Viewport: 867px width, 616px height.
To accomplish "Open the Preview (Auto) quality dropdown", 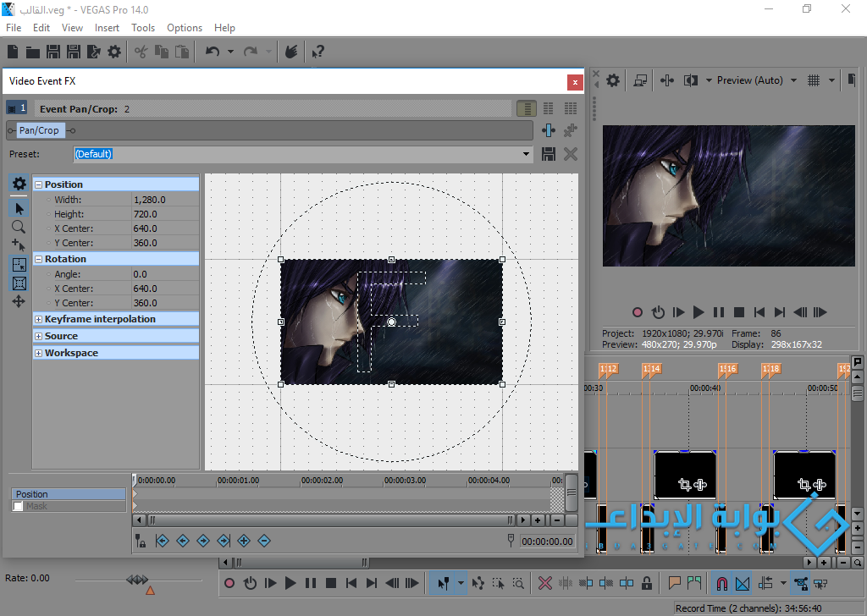I will [794, 80].
